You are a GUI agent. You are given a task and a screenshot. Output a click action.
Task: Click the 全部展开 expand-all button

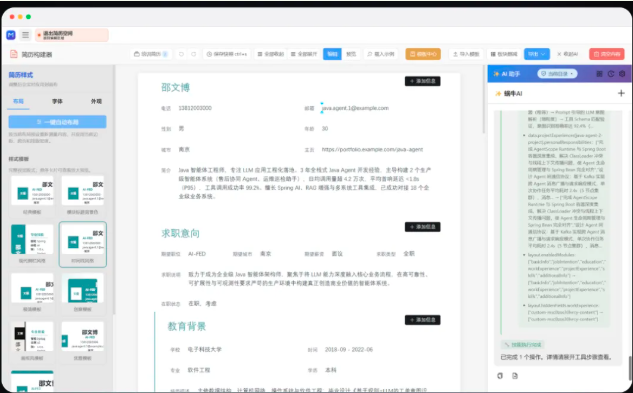(304, 54)
